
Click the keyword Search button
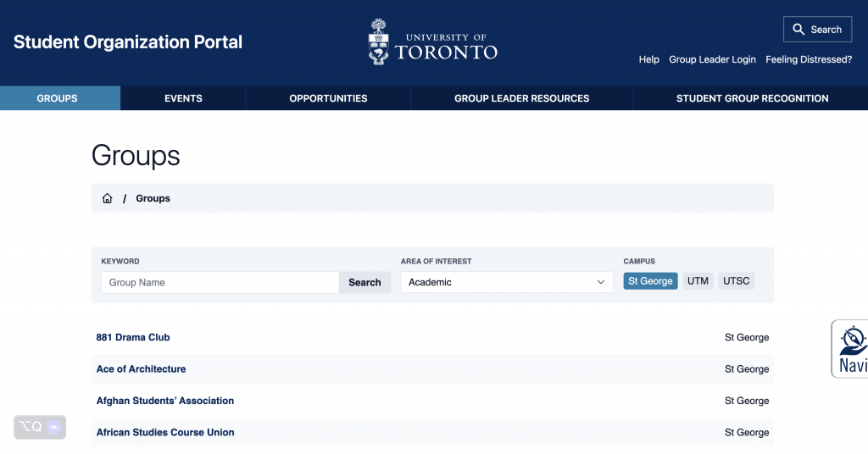[x=364, y=282]
